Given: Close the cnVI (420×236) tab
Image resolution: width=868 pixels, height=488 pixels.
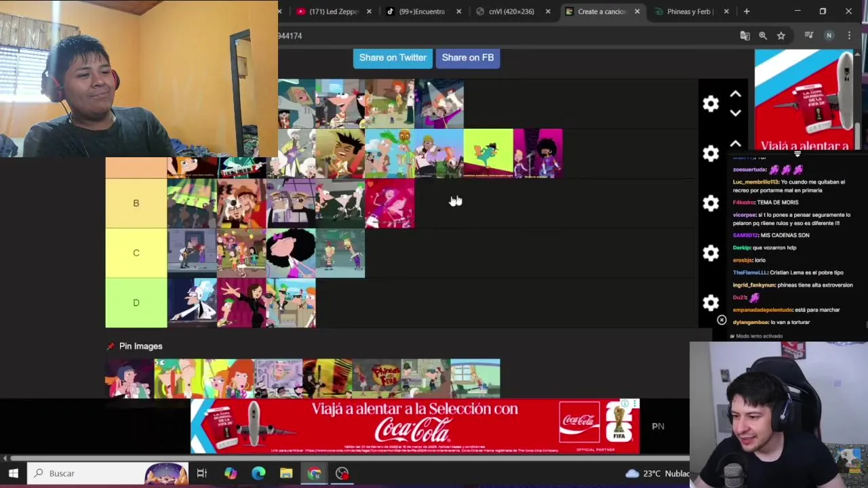Looking at the screenshot, I should coord(548,12).
